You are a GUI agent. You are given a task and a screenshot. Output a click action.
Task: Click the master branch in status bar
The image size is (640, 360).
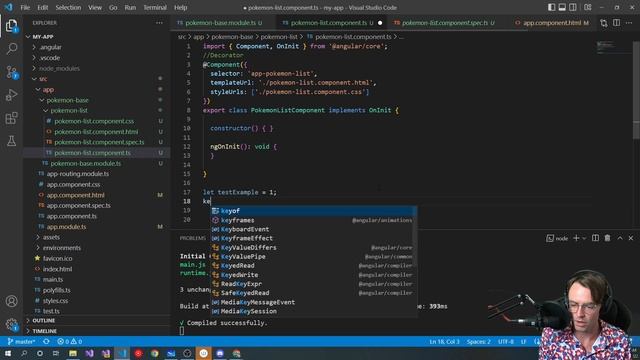tap(21, 341)
